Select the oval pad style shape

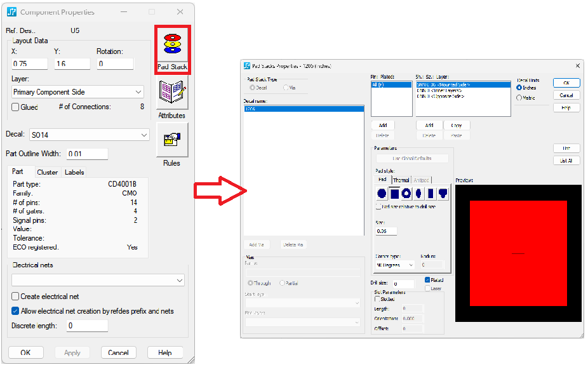(418, 194)
